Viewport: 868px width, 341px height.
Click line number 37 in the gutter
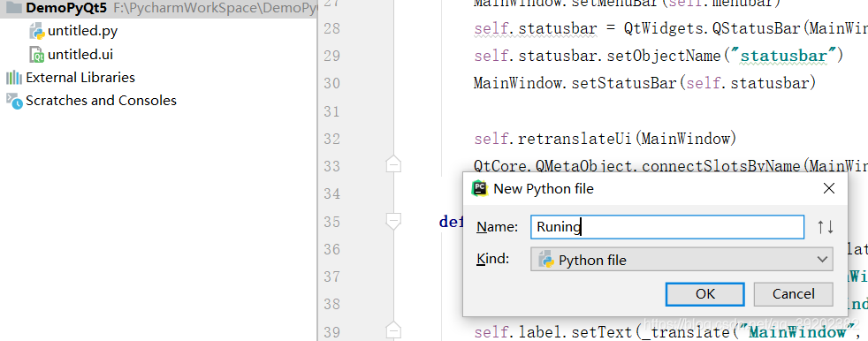[331, 277]
